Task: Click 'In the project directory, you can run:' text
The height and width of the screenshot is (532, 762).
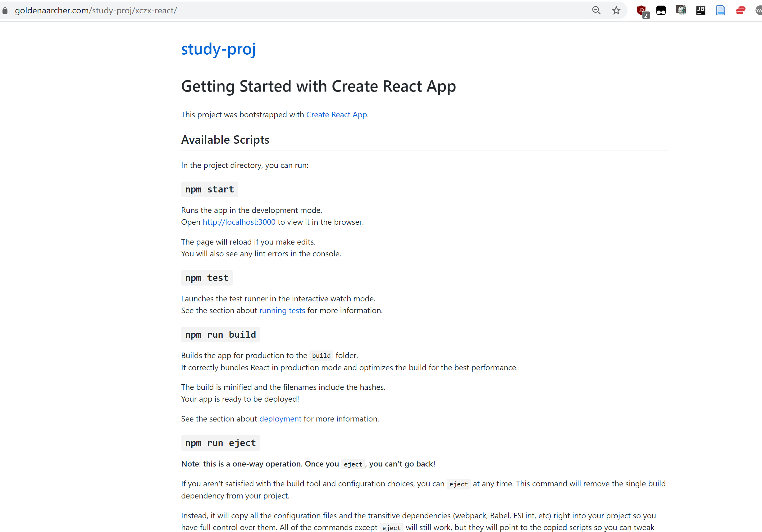Action: [244, 165]
